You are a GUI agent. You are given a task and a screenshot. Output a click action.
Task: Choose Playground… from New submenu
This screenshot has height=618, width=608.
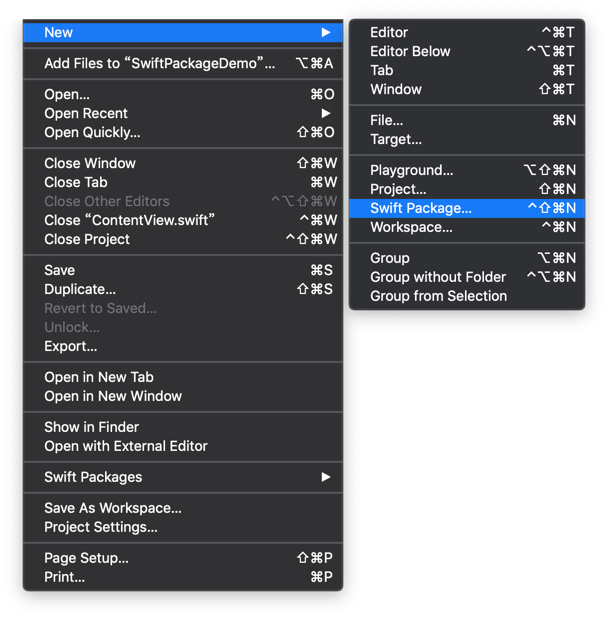point(467,170)
